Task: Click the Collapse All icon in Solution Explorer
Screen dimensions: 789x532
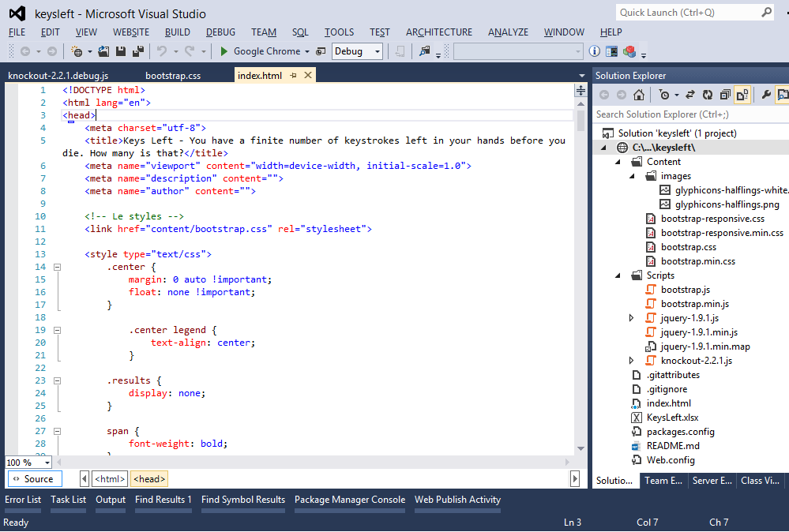Action: [x=725, y=95]
